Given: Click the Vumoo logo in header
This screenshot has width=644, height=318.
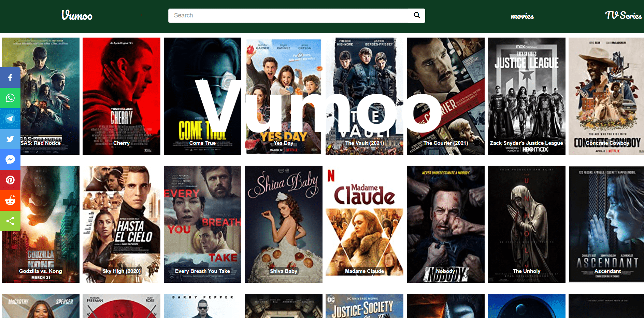Looking at the screenshot, I should point(77,15).
